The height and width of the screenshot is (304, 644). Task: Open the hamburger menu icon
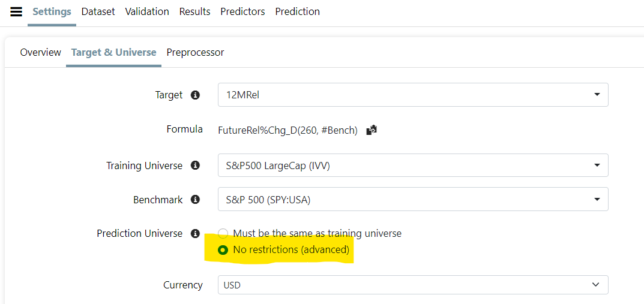[x=16, y=12]
